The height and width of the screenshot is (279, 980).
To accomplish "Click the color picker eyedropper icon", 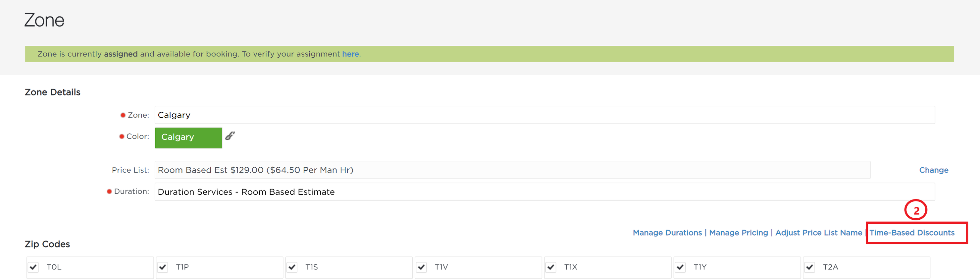I will point(230,136).
